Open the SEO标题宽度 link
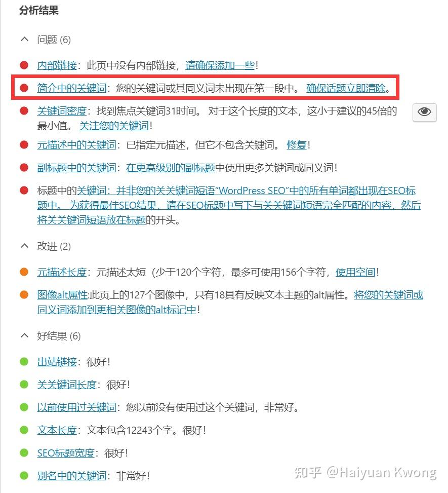The height and width of the screenshot is (493, 448). 66,453
